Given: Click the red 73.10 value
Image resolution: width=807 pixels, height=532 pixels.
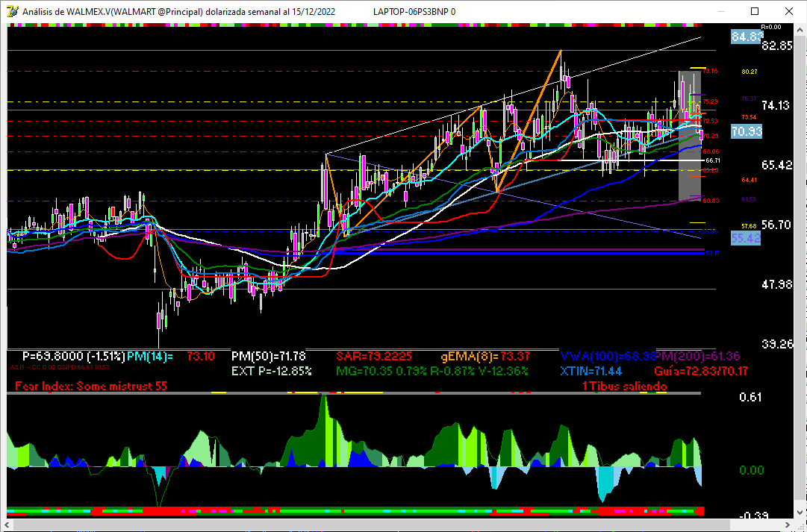Looking at the screenshot, I should [200, 356].
